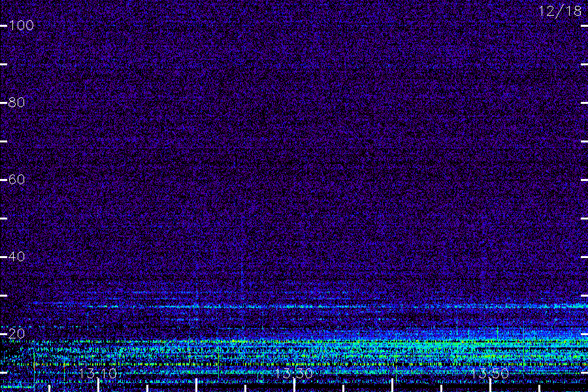Click the 13:30 time label
Image resolution: width=588 pixels, height=392 pixels.
click(294, 374)
